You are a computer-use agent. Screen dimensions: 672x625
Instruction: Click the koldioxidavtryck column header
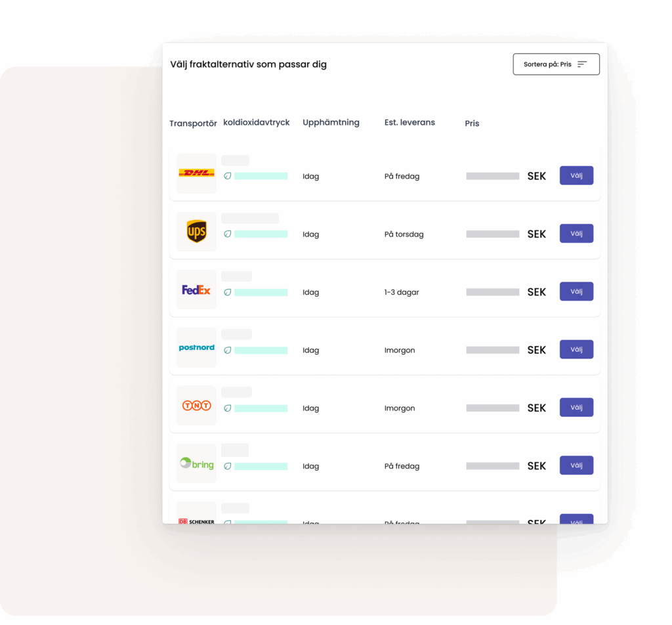click(257, 123)
